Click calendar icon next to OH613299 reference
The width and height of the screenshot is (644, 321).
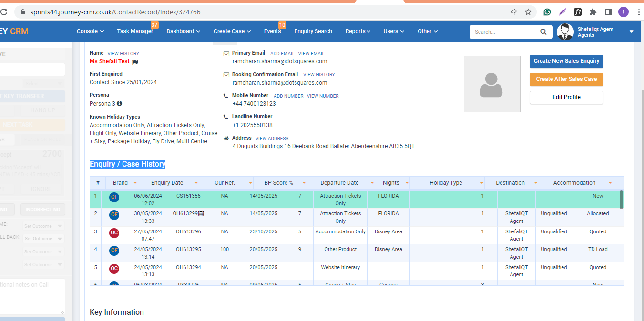(201, 214)
